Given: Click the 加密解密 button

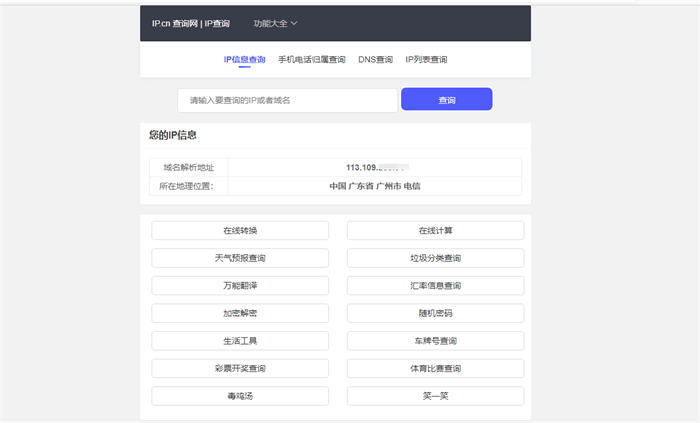Looking at the screenshot, I should [240, 313].
